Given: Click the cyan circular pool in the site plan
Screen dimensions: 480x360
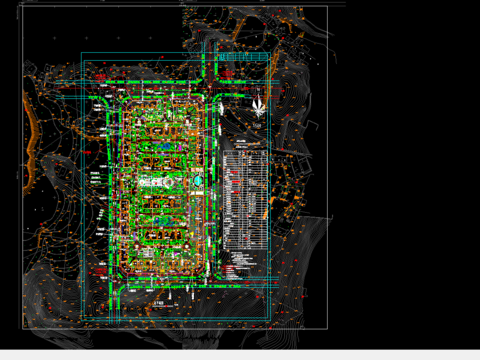Looking at the screenshot, I should pyautogui.click(x=198, y=181).
